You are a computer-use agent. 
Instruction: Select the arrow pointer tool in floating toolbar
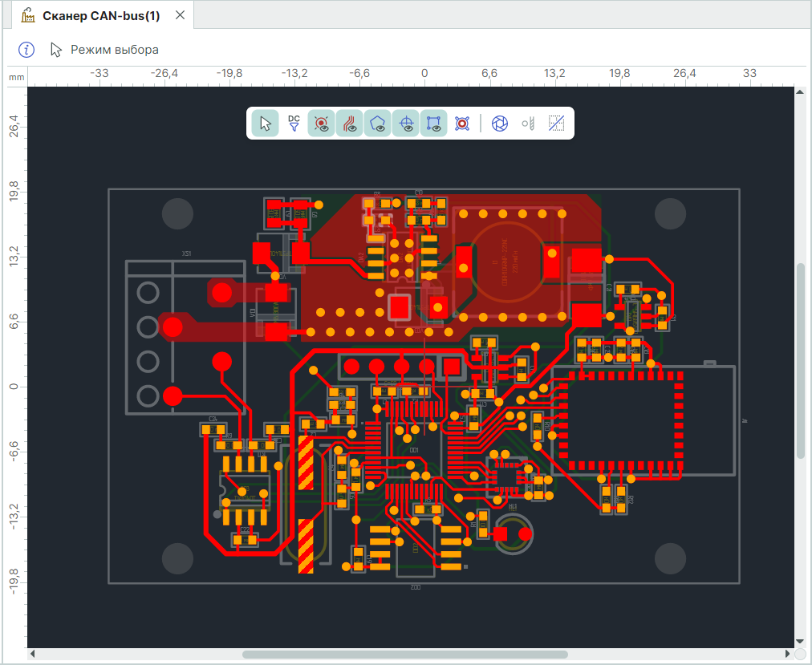point(266,124)
